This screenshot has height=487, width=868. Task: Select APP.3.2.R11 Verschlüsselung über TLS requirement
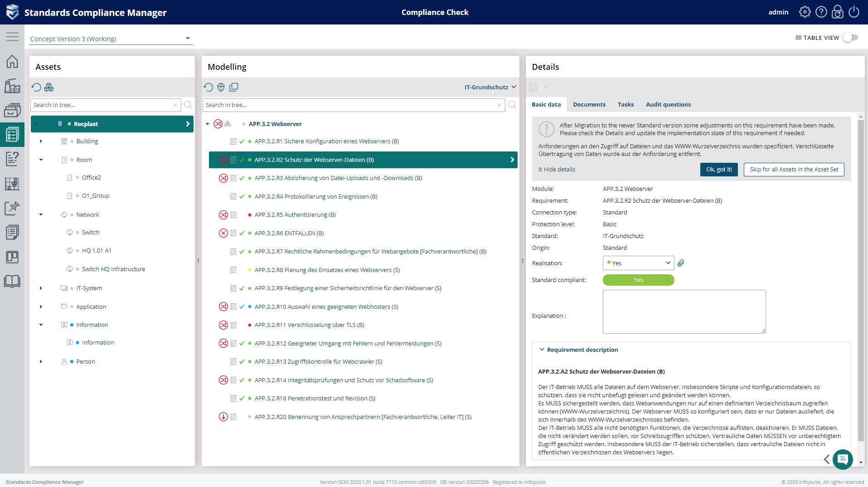tap(309, 325)
